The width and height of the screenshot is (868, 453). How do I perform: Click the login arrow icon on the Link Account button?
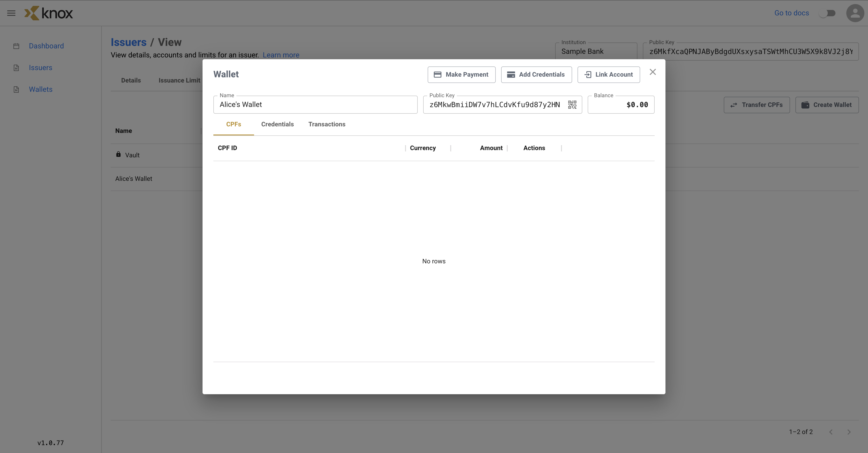coord(588,75)
